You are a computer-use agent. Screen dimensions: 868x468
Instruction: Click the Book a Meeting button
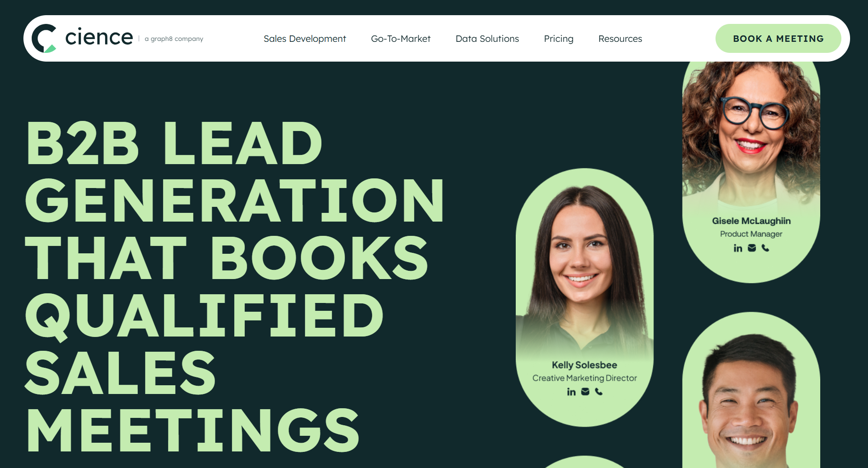pyautogui.click(x=778, y=39)
